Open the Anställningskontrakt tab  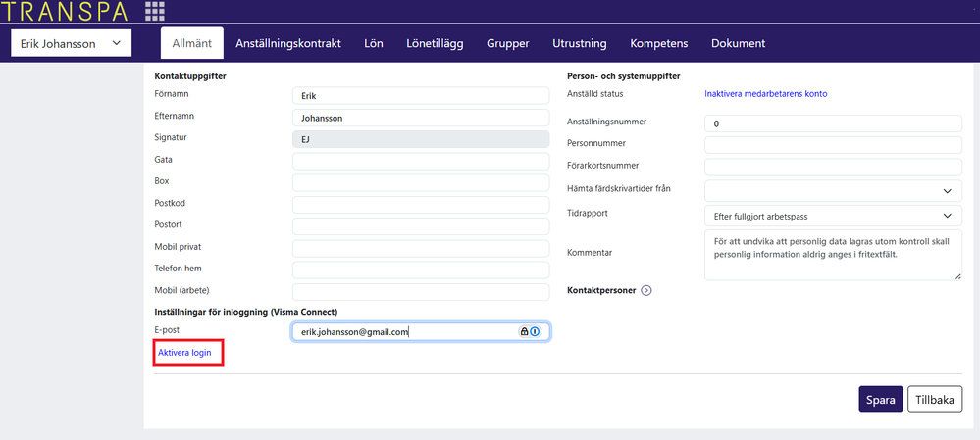[288, 44]
